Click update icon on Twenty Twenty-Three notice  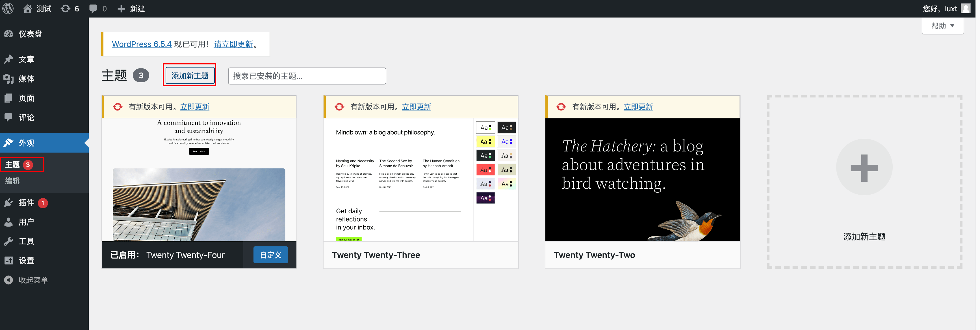point(339,107)
